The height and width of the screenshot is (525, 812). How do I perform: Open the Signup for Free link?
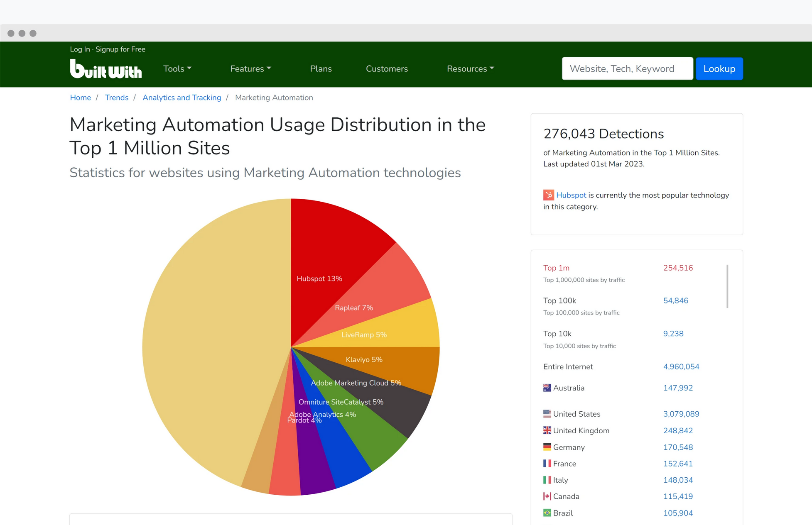[x=120, y=49]
